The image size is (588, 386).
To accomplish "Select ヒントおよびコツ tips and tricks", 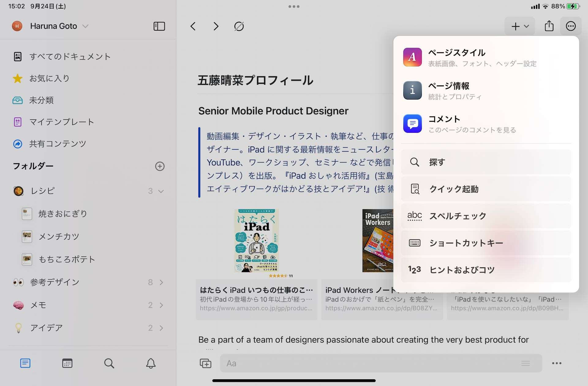I will point(486,270).
